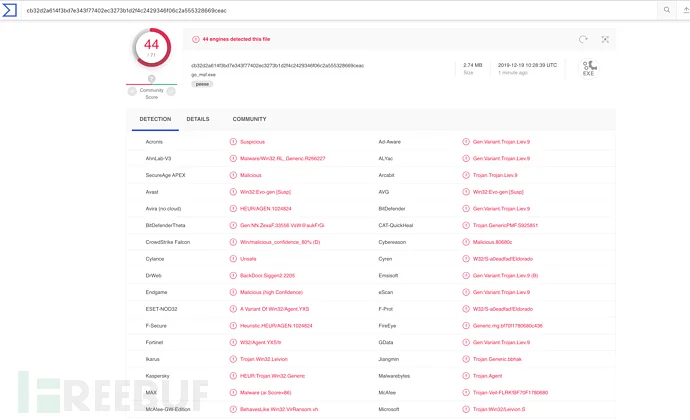690x420 pixels.
Task: Click the community score question mark icon
Action: pyautogui.click(x=151, y=78)
